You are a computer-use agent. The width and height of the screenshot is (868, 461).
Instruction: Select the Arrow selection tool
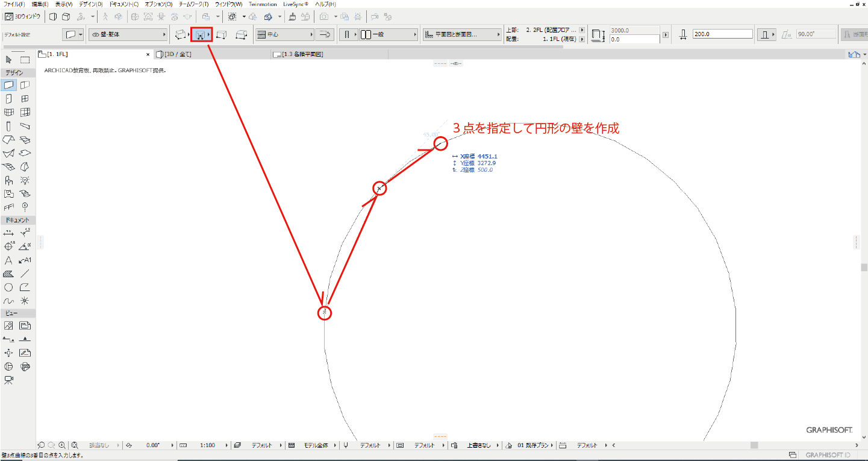(8, 60)
